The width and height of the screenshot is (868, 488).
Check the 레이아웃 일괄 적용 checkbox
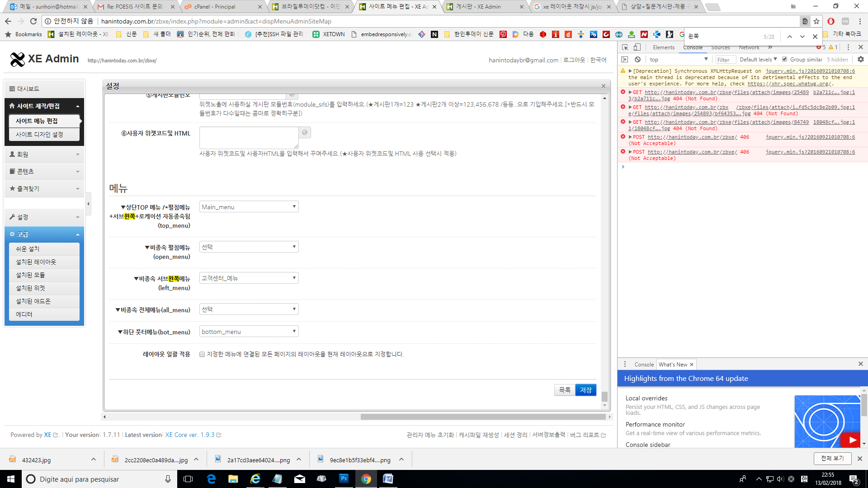(202, 354)
